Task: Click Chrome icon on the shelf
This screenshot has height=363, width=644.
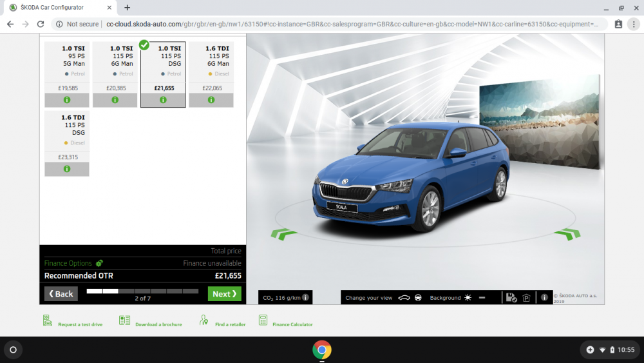Action: pos(322,350)
